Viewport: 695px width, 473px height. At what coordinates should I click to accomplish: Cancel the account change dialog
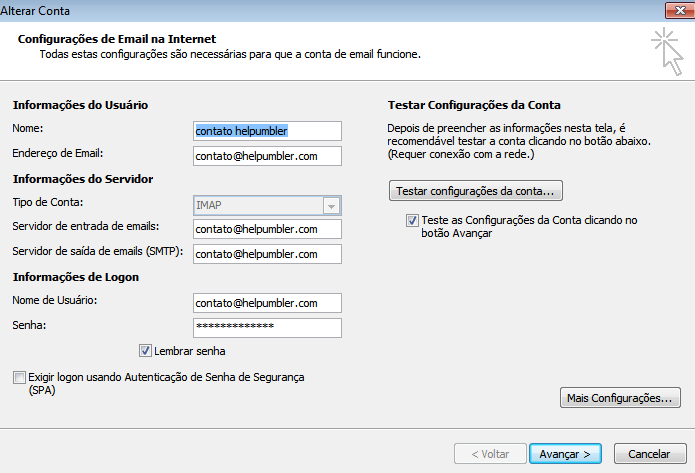(649, 453)
